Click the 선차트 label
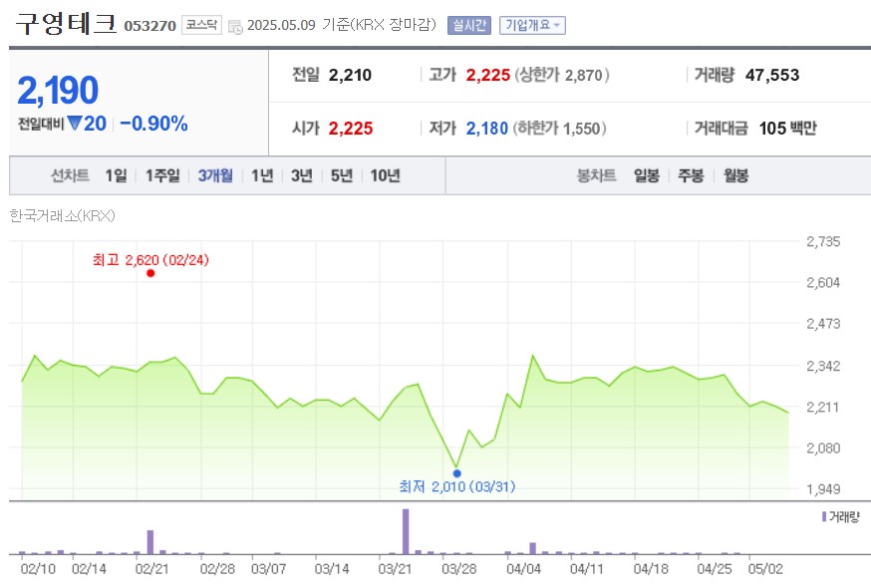 tap(70, 175)
